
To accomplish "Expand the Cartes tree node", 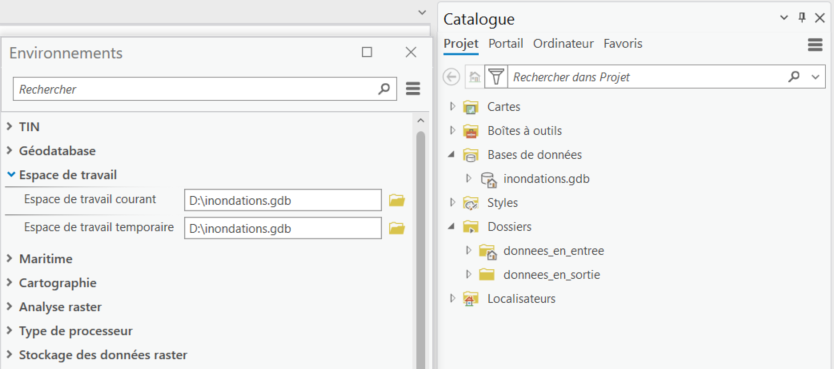I will (453, 106).
